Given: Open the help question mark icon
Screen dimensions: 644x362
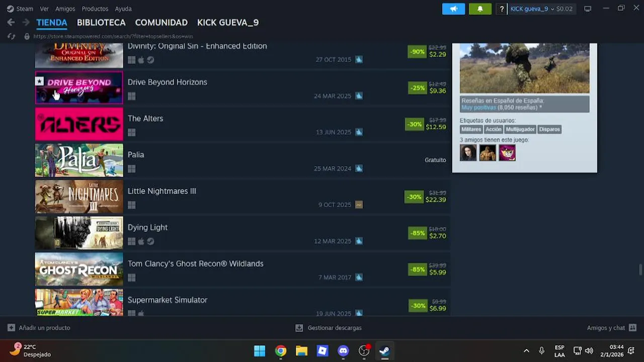Looking at the screenshot, I should pos(502,9).
